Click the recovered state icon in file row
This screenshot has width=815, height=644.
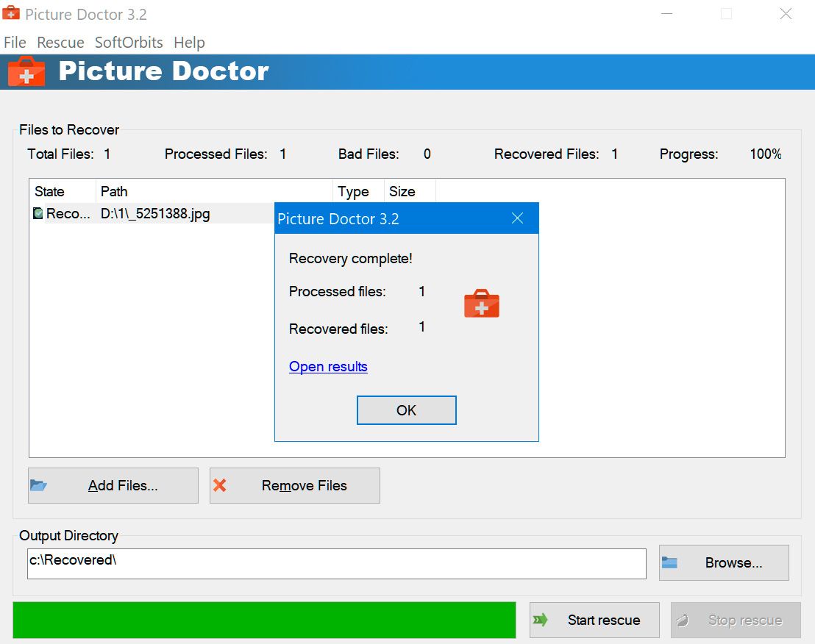tap(38, 214)
